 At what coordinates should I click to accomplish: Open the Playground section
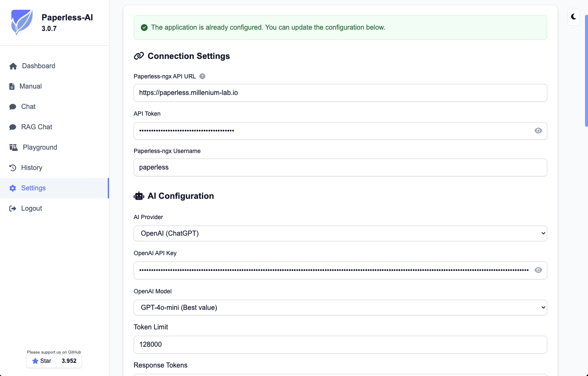(x=54, y=148)
